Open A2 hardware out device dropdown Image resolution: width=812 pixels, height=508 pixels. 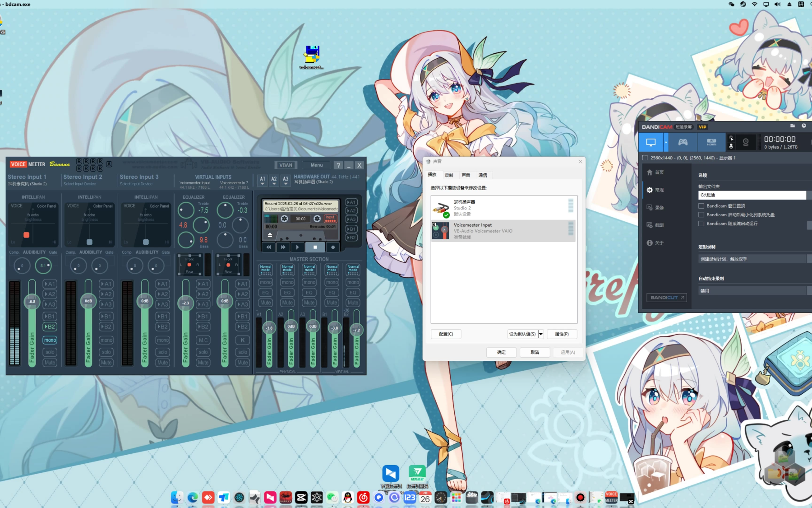coord(274,181)
